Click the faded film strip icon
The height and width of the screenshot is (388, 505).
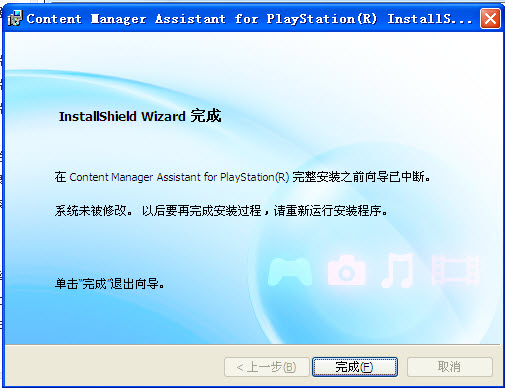[x=455, y=270]
